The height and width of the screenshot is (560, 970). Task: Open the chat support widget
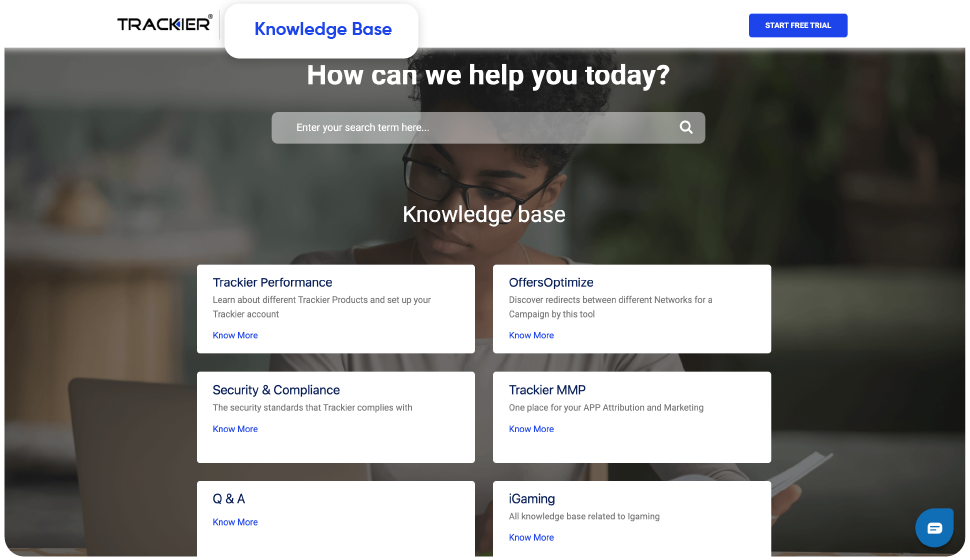tap(934, 528)
